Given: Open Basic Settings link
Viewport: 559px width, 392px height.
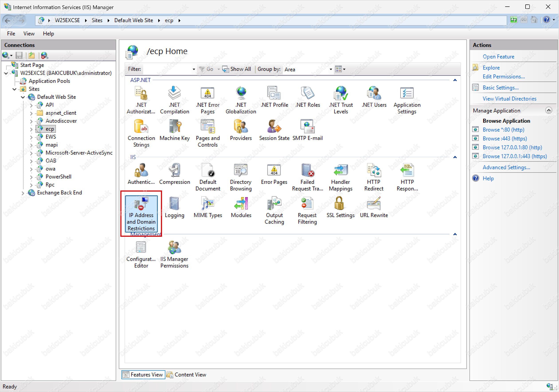Looking at the screenshot, I should 500,88.
